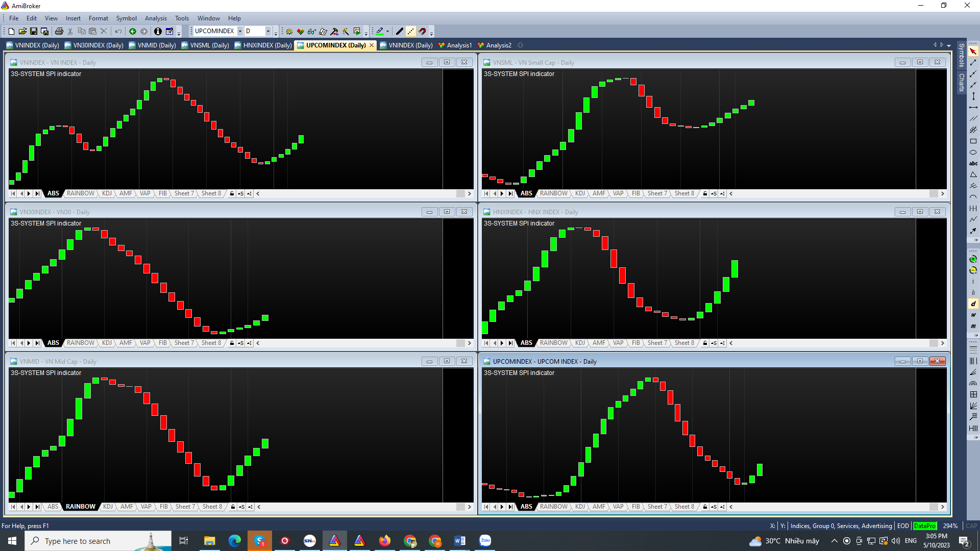
Task: Select the rectangle drawing tool
Action: (x=973, y=141)
